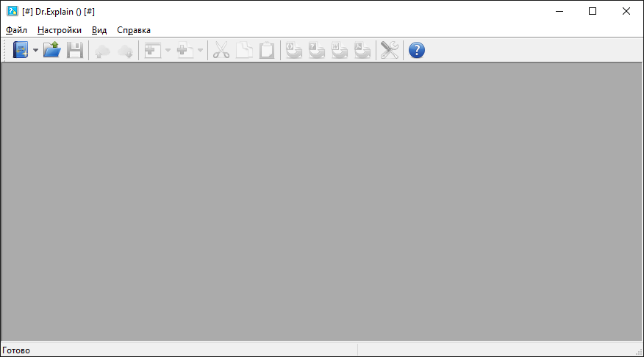Click the Paste clipboard icon

click(x=267, y=50)
